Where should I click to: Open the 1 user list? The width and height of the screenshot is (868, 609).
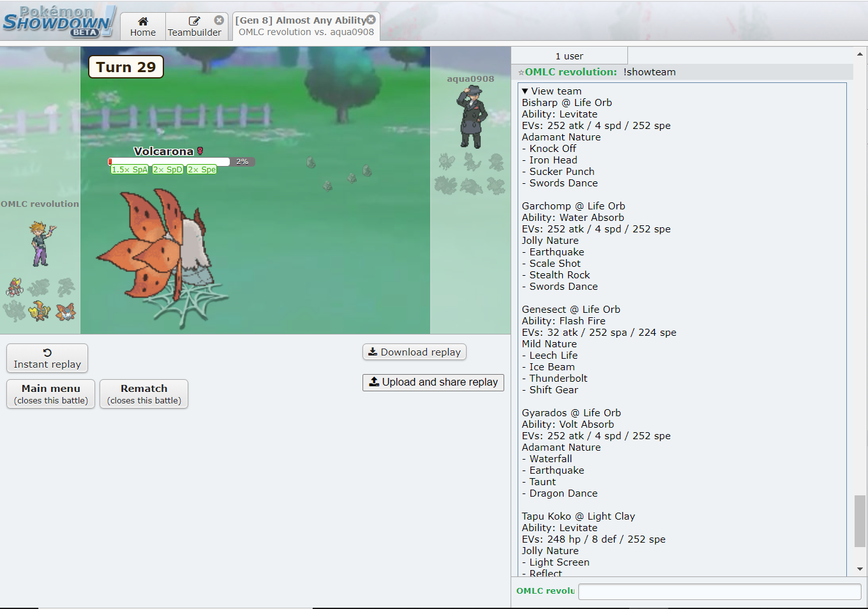pos(569,56)
